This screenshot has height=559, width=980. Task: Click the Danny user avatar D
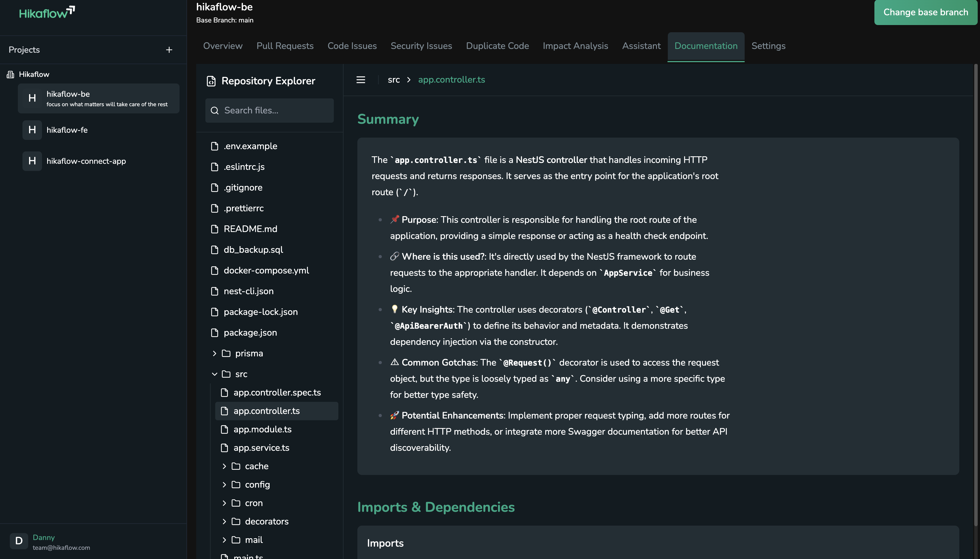coord(19,541)
